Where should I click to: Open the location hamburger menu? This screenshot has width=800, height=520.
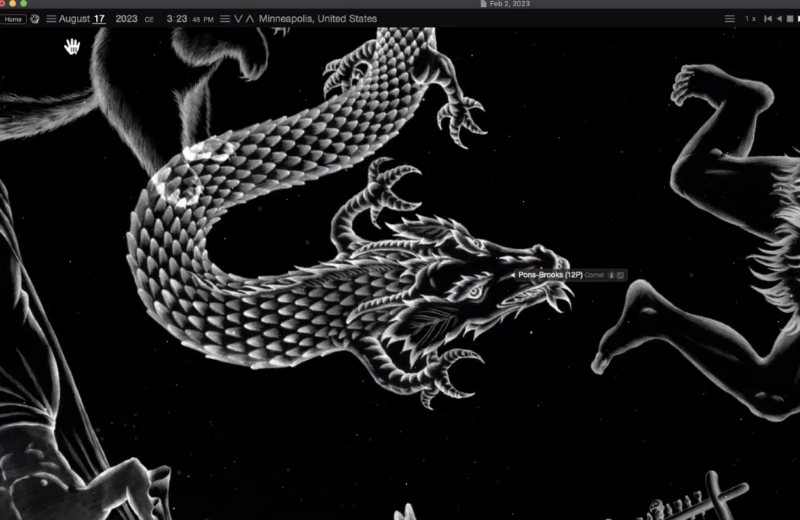point(225,19)
